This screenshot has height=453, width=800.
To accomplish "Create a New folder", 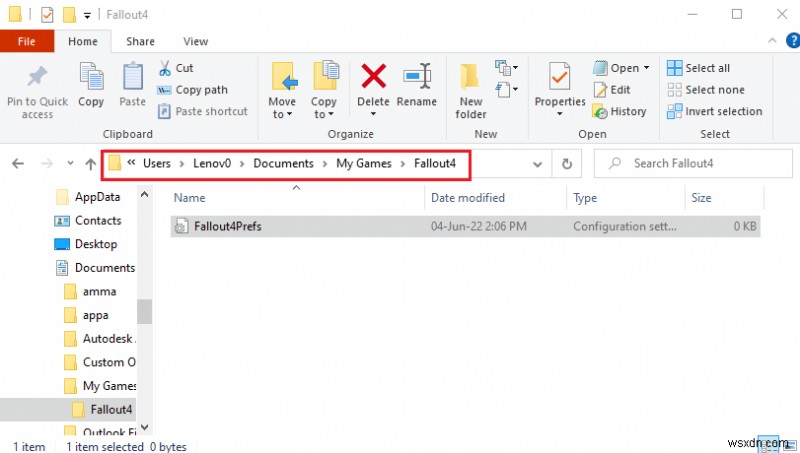I will coord(470,91).
